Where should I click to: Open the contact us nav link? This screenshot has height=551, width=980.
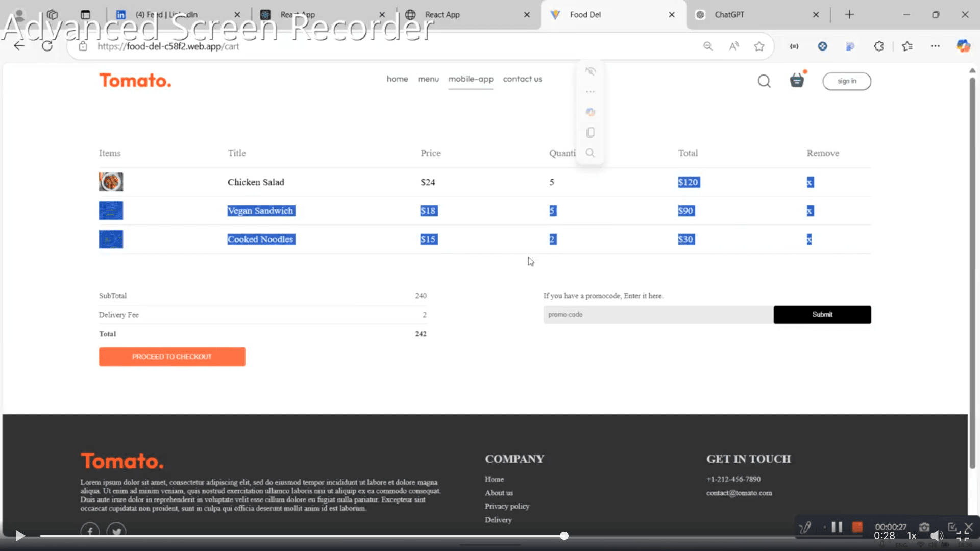tap(522, 79)
